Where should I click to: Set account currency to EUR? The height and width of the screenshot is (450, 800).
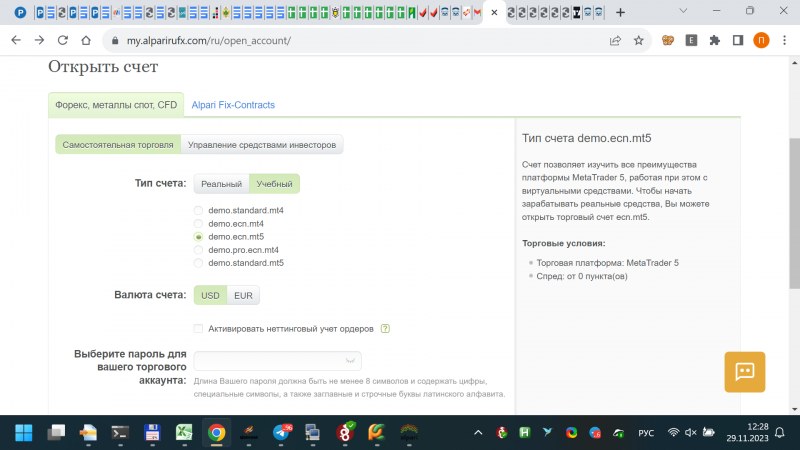243,295
